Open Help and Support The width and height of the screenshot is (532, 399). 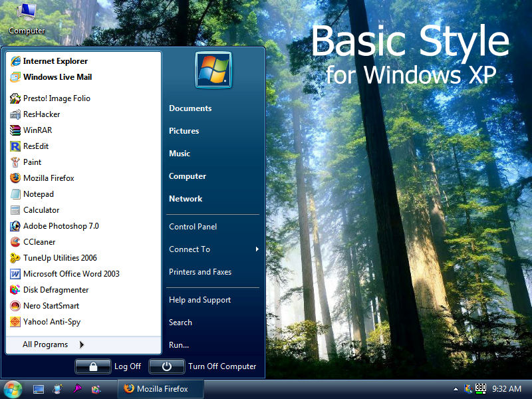pos(200,300)
